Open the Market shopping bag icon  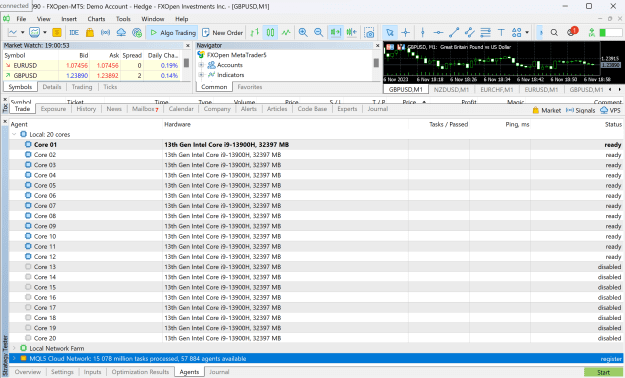(x=90, y=33)
